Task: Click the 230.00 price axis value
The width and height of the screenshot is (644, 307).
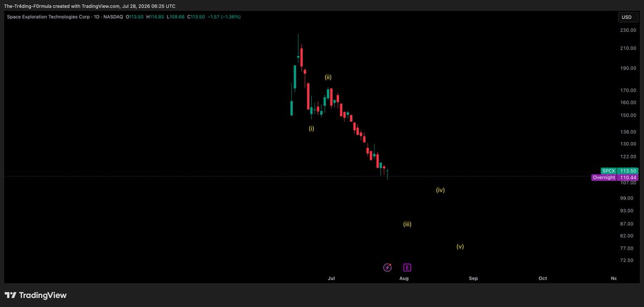Action: coord(627,30)
